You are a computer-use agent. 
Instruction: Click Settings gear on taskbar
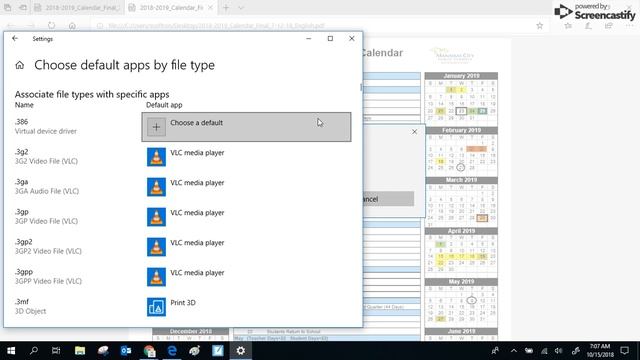(x=241, y=351)
